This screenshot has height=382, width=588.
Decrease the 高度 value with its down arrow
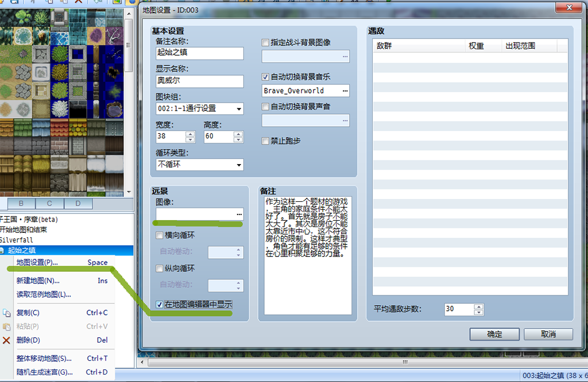coord(238,140)
